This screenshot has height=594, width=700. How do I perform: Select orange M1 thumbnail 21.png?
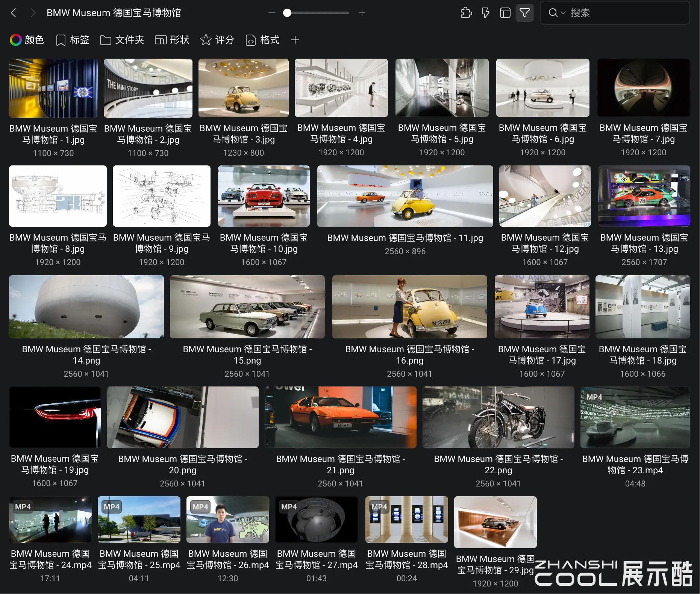pyautogui.click(x=341, y=417)
